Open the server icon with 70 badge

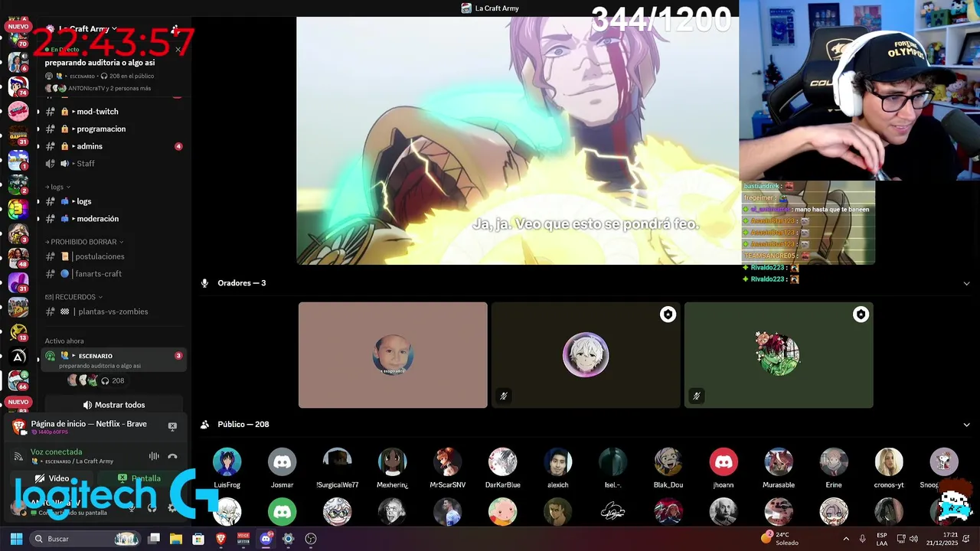[18, 37]
